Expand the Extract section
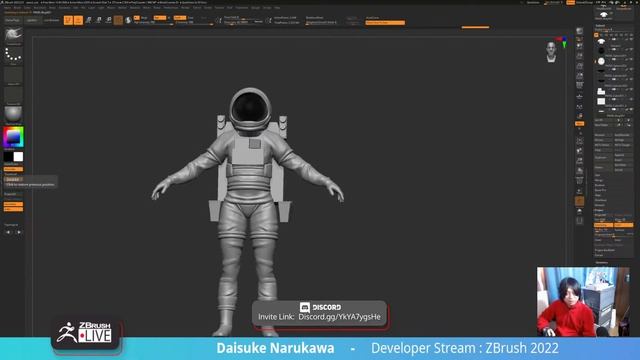This screenshot has width=640, height=360. tap(599, 255)
